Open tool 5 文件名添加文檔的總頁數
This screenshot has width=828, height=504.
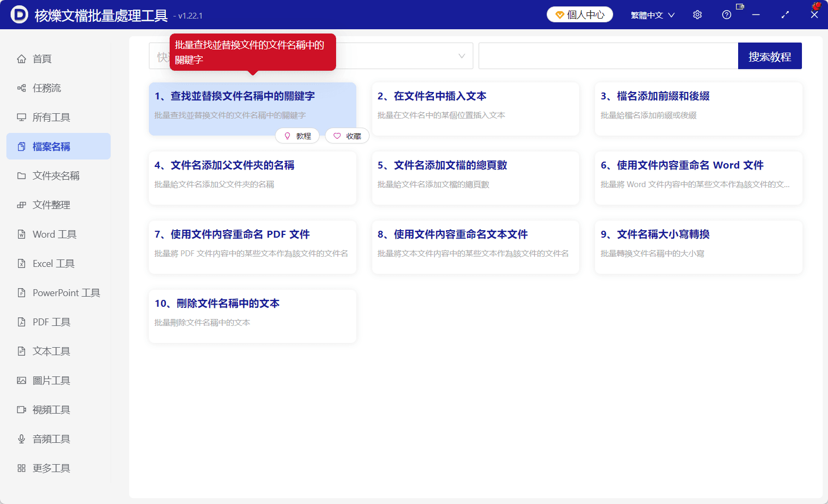pyautogui.click(x=475, y=178)
